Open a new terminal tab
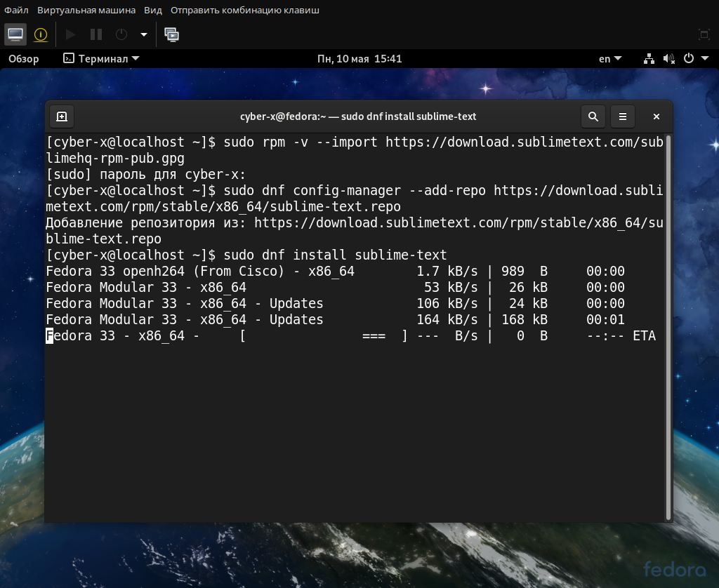 62,116
